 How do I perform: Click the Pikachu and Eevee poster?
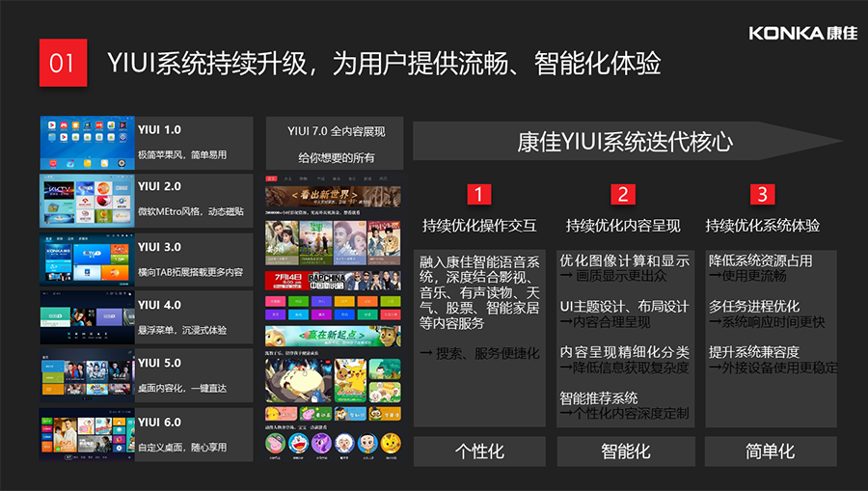(x=350, y=380)
